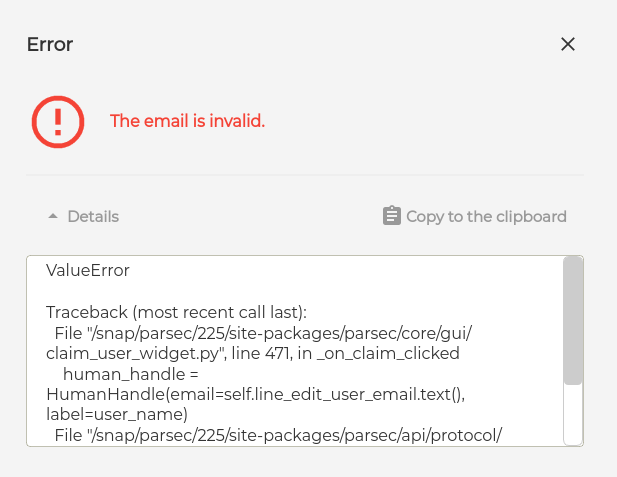The image size is (617, 477).
Task: Click the blank line after ValueError
Action: 295,291
